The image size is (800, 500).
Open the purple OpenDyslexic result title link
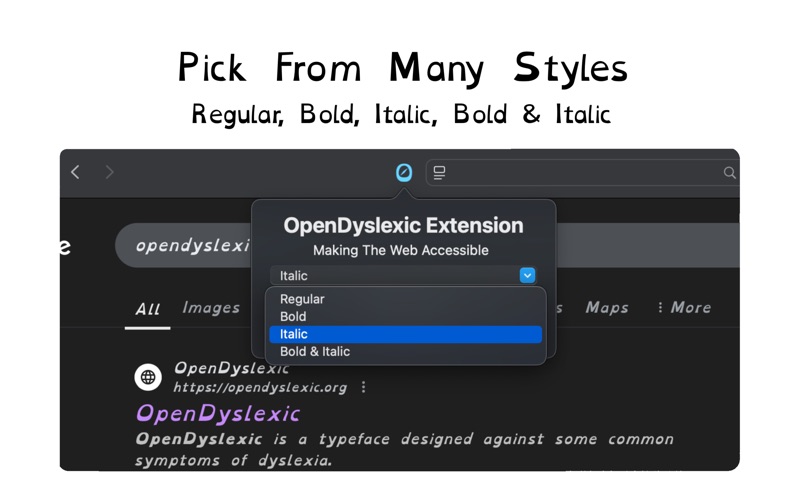(218, 414)
